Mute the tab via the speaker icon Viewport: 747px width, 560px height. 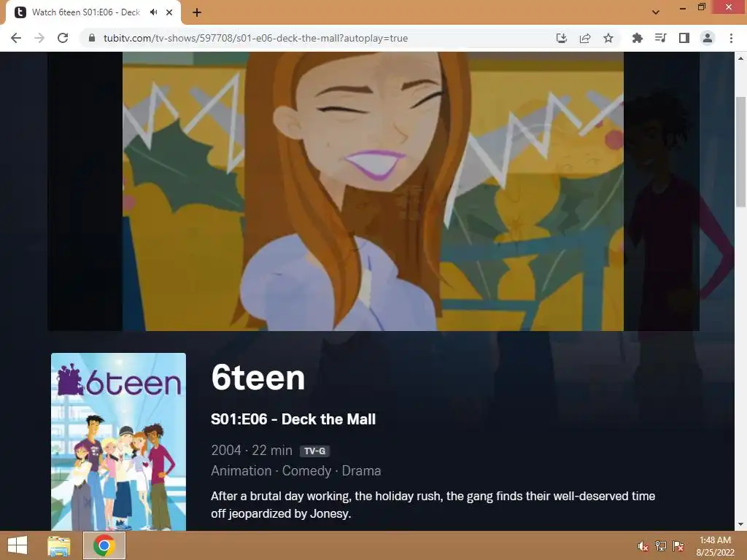pyautogui.click(x=153, y=12)
